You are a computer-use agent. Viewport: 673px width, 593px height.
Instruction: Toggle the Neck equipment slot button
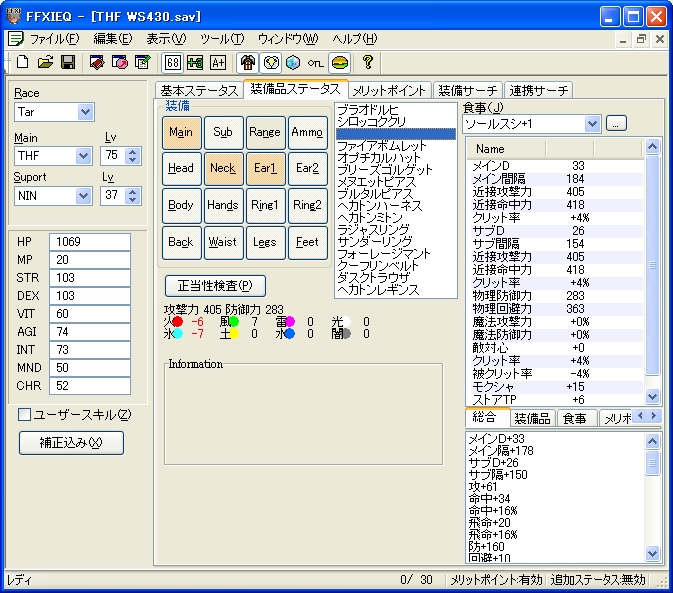223,168
